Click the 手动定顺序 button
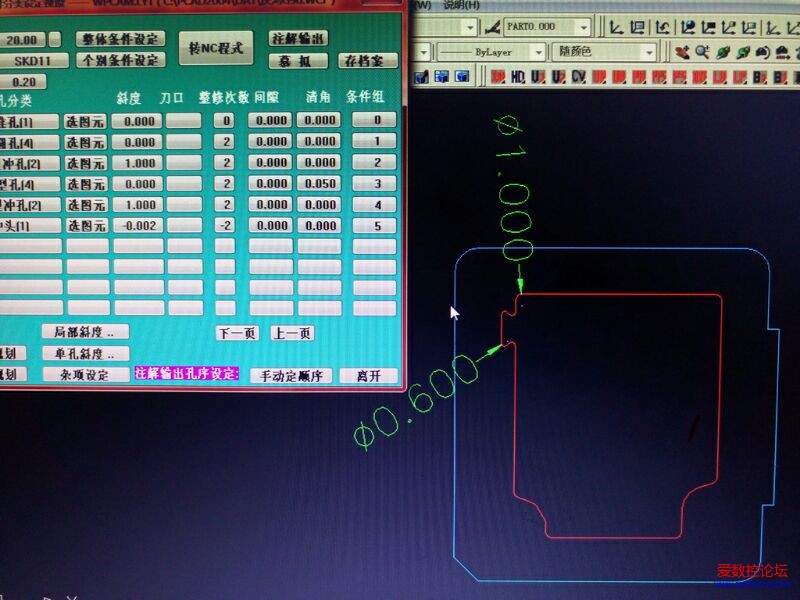 pos(291,376)
